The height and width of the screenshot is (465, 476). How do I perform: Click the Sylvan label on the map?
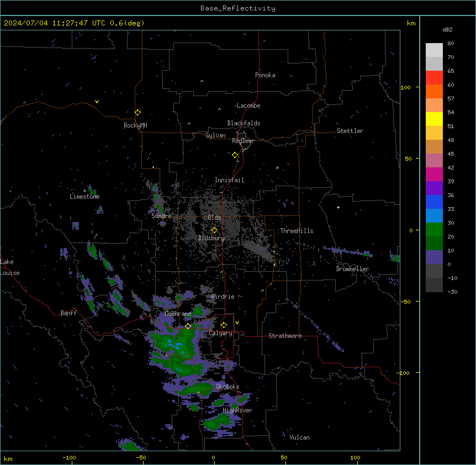(x=215, y=135)
